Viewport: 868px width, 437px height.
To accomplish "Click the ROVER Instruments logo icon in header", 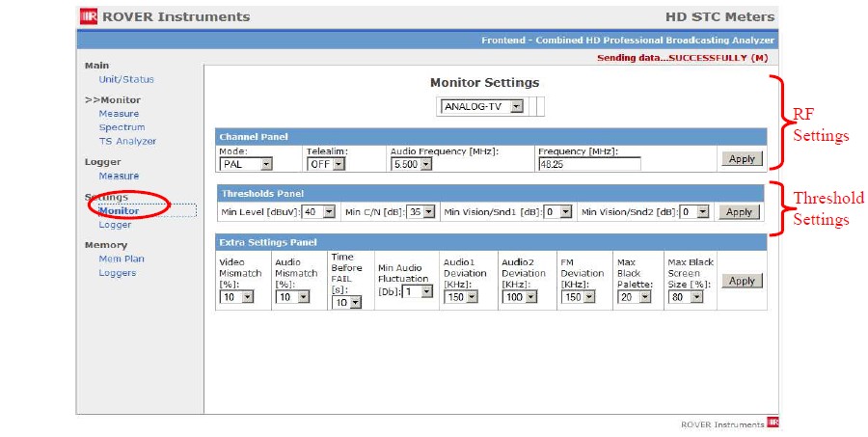I will (x=89, y=16).
